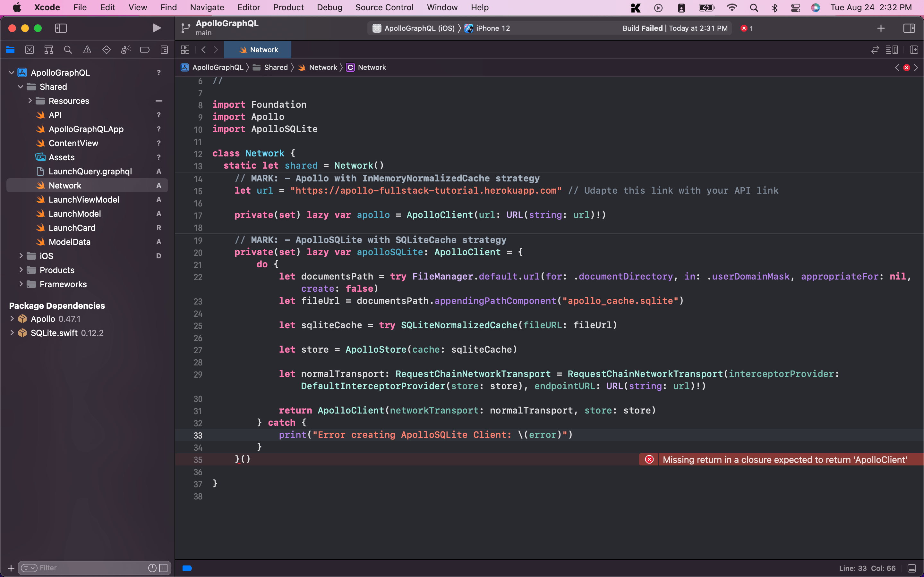The height and width of the screenshot is (577, 924).
Task: Toggle the navigator sidebar visibility
Action: [61, 28]
